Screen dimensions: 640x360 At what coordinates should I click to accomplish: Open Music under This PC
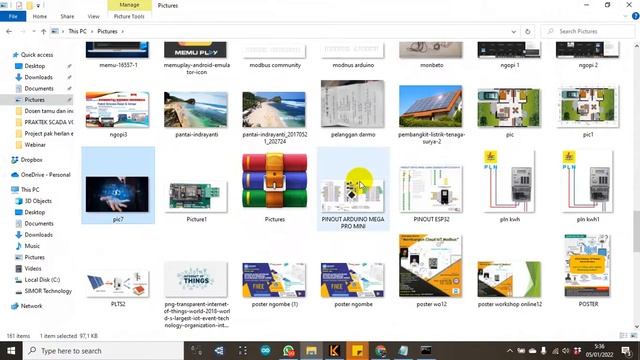click(32, 246)
